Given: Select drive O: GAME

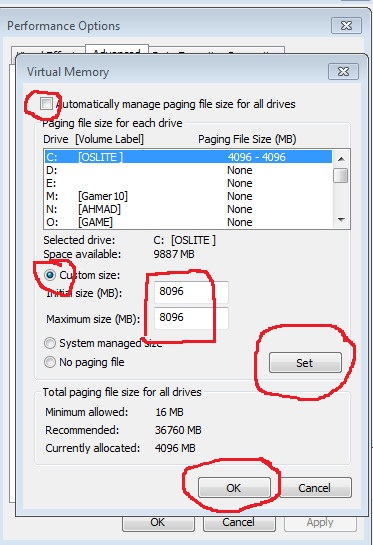Looking at the screenshot, I should coord(188,222).
